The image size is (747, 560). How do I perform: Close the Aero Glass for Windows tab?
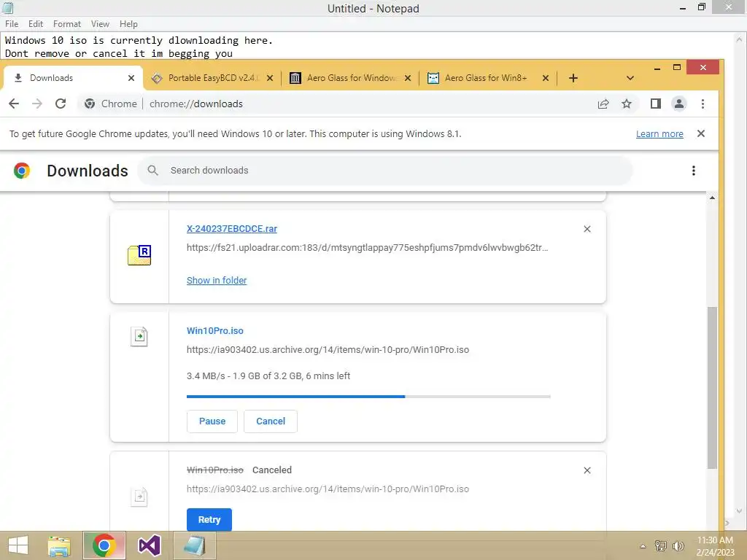408,78
